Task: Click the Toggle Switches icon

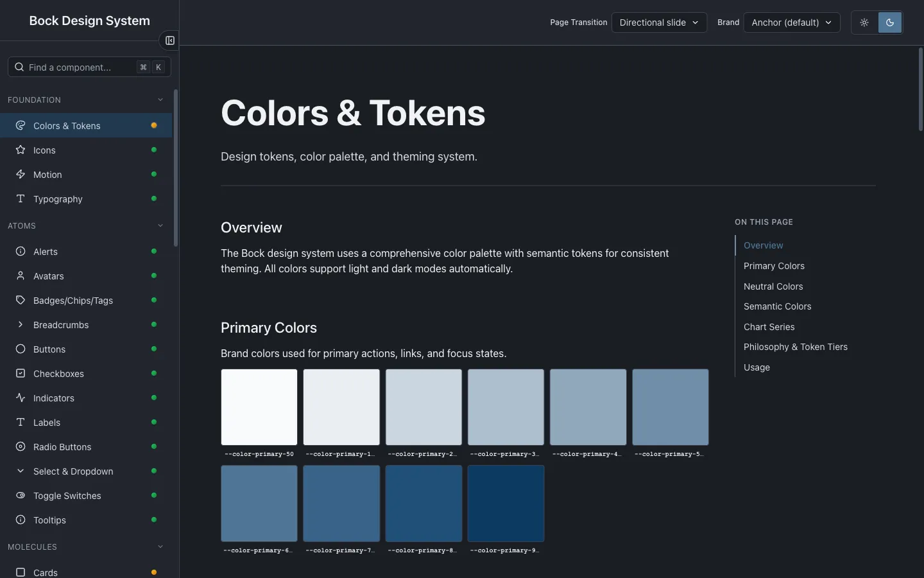Action: pyautogui.click(x=21, y=495)
